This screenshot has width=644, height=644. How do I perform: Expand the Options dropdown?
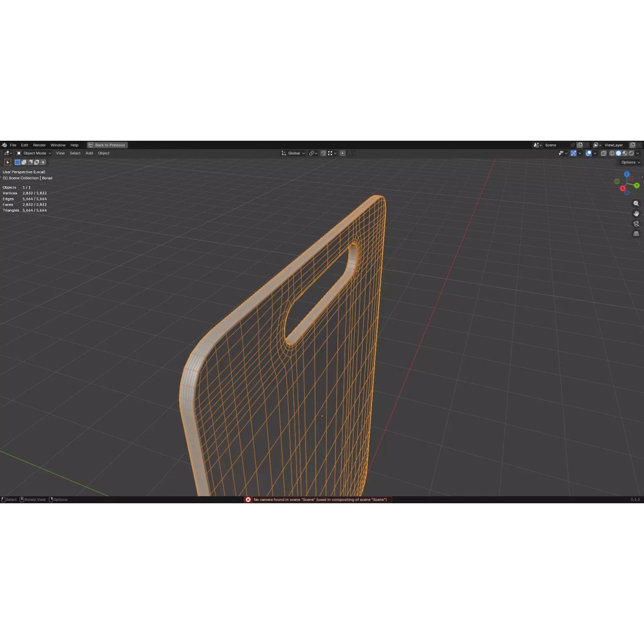(630, 162)
